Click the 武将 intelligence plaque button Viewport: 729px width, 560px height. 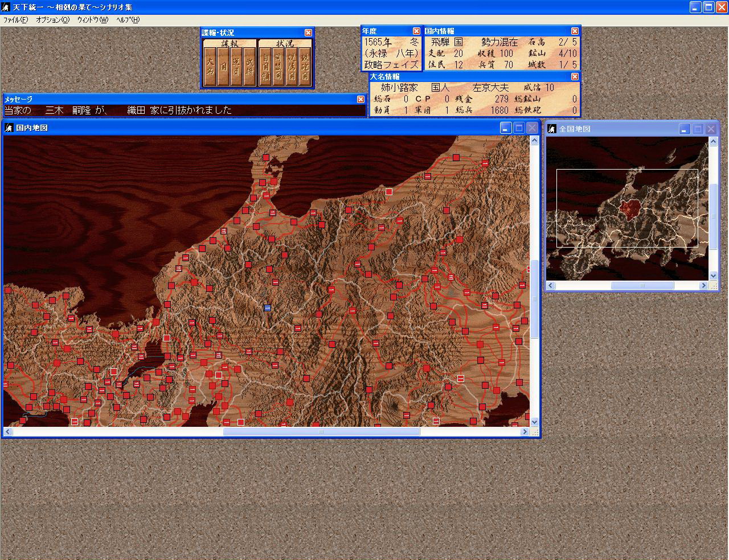(249, 67)
